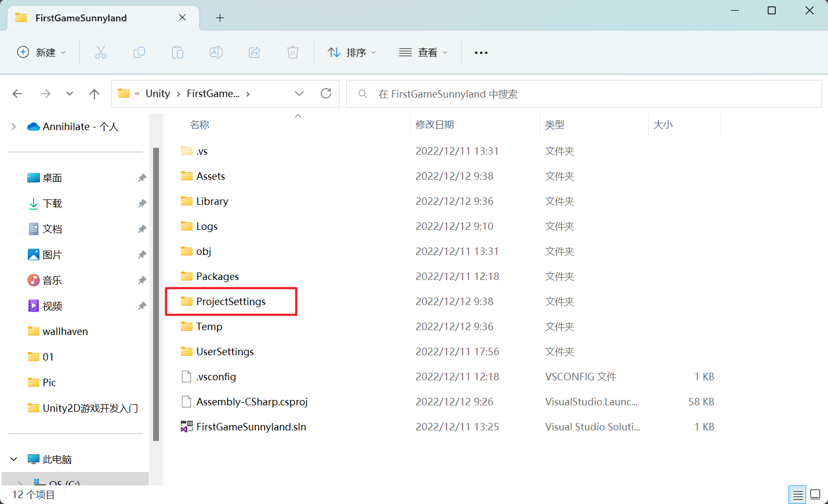The height and width of the screenshot is (504, 828).
Task: Select the Rename icon in the toolbar
Action: (x=216, y=52)
